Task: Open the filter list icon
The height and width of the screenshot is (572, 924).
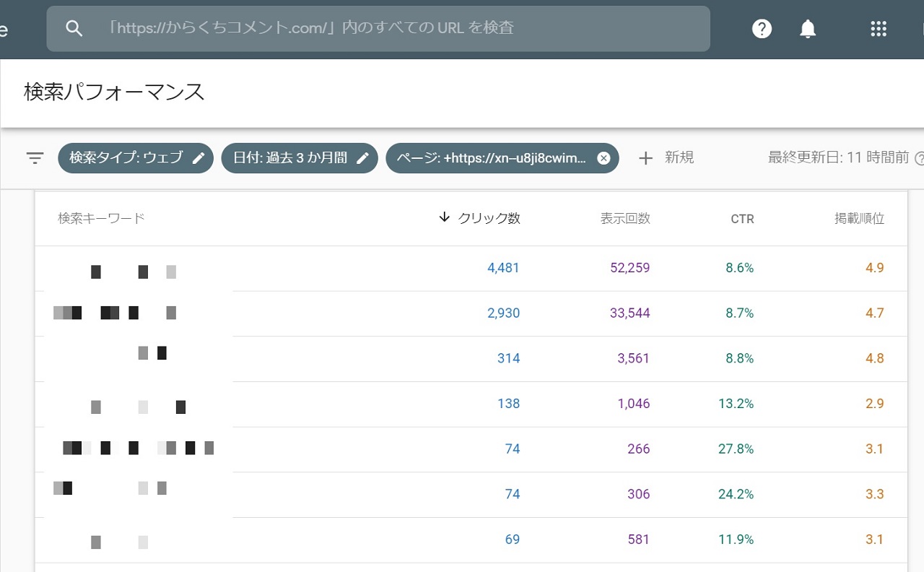Action: pos(35,158)
